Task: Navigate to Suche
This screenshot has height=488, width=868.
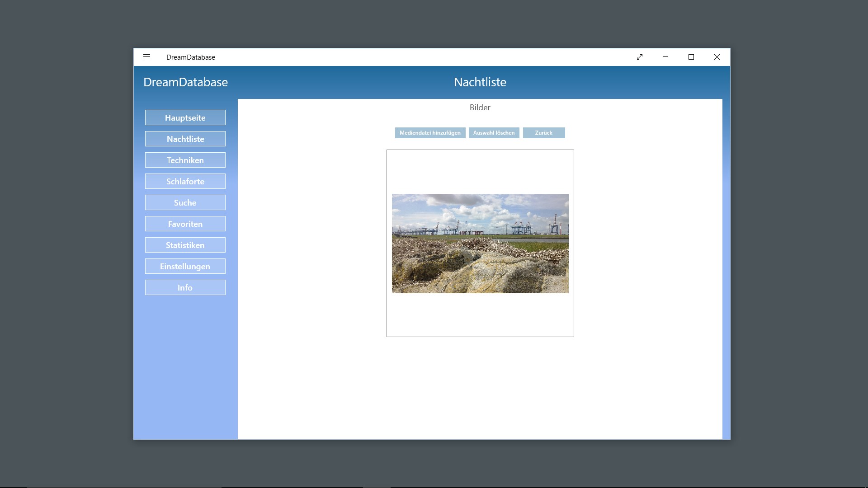Action: click(185, 202)
